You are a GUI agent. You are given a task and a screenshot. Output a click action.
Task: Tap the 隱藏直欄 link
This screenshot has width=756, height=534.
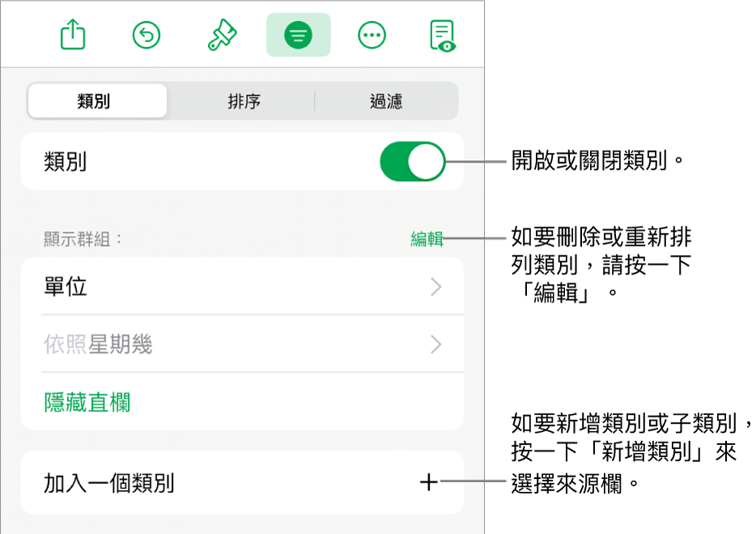[87, 402]
